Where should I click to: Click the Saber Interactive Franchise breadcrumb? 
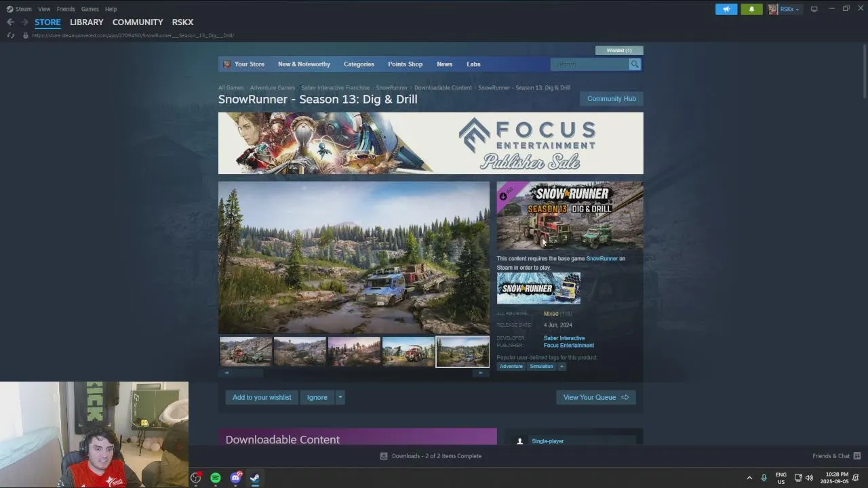pos(335,87)
